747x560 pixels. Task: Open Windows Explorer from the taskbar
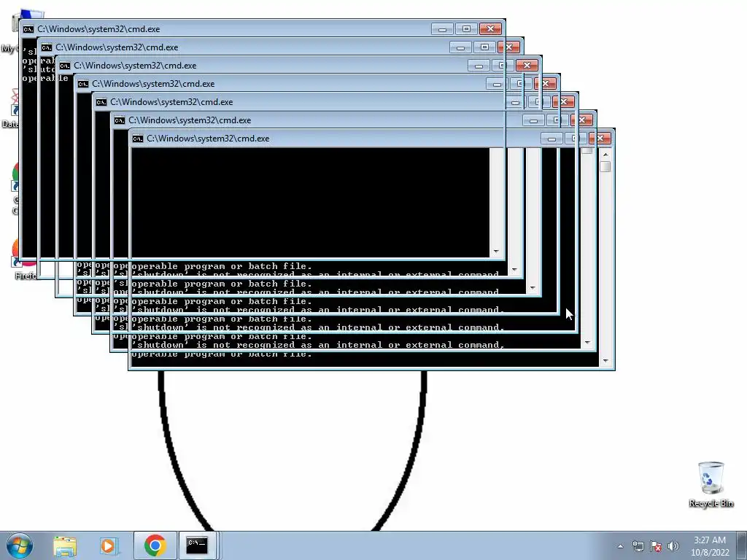[x=65, y=545]
